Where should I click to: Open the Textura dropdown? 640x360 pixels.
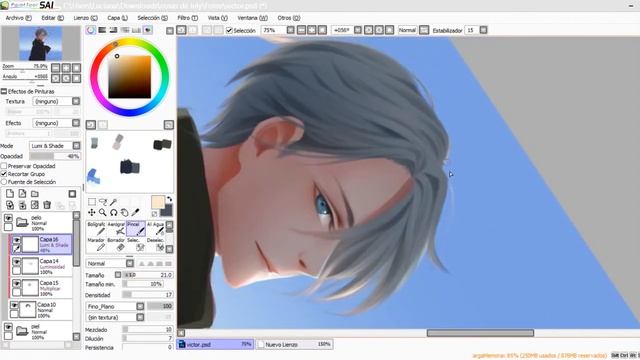76,101
